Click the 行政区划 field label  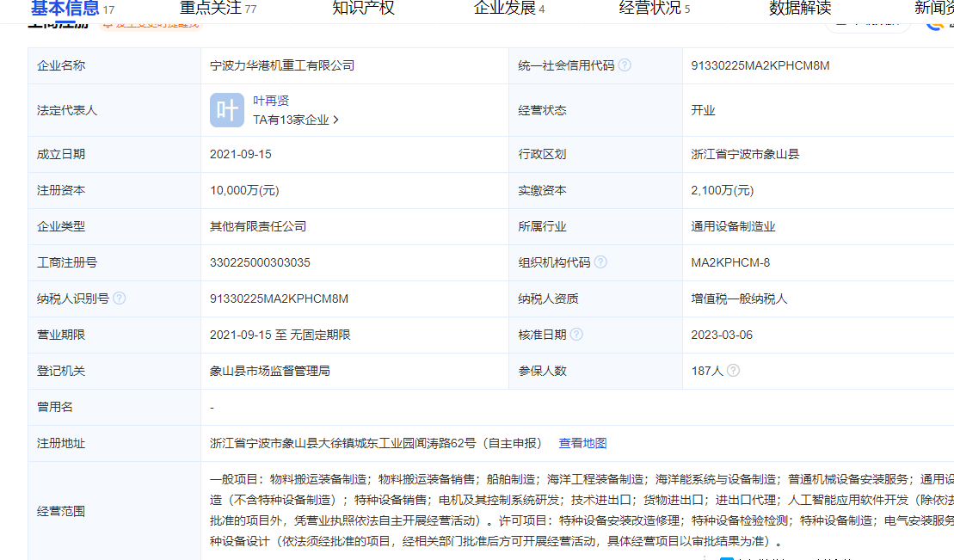pyautogui.click(x=542, y=154)
